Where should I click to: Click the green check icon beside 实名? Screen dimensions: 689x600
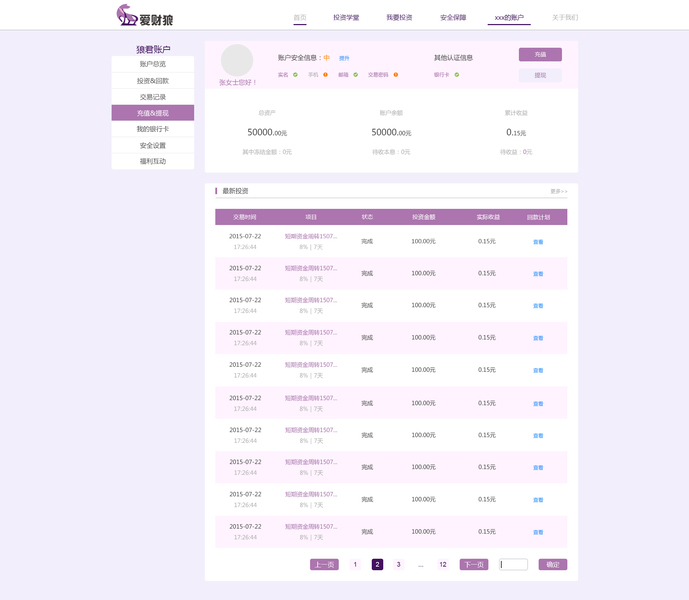coord(295,75)
